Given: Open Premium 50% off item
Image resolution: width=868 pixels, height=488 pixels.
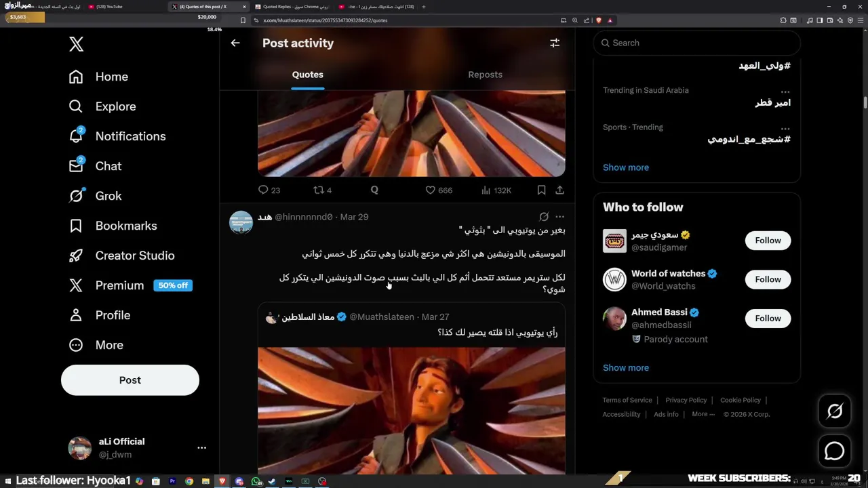Looking at the screenshot, I should coord(130,285).
